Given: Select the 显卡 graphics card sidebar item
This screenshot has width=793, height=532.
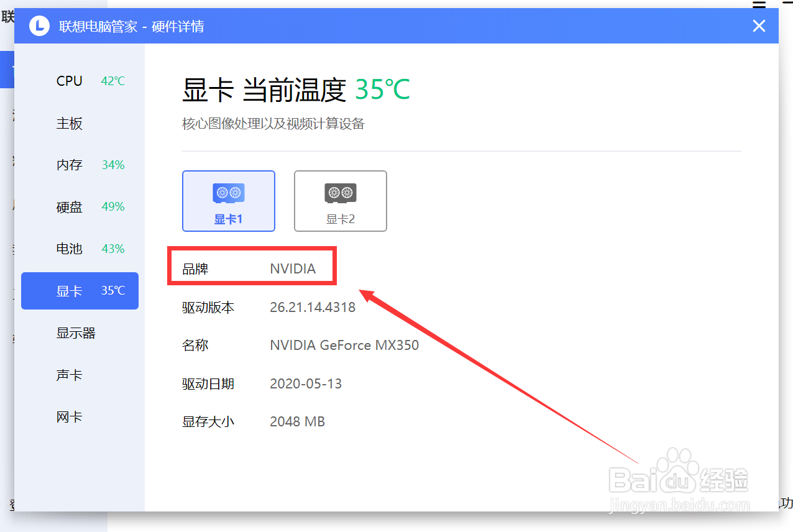Looking at the screenshot, I should point(80,291).
